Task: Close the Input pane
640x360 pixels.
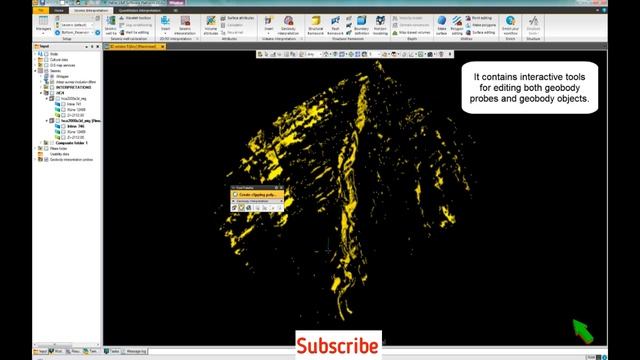Action: pyautogui.click(x=98, y=47)
